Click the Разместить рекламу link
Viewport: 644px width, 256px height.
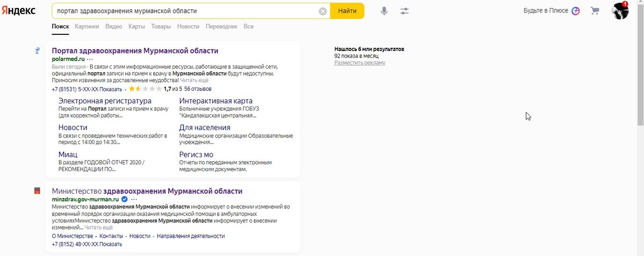pyautogui.click(x=360, y=63)
